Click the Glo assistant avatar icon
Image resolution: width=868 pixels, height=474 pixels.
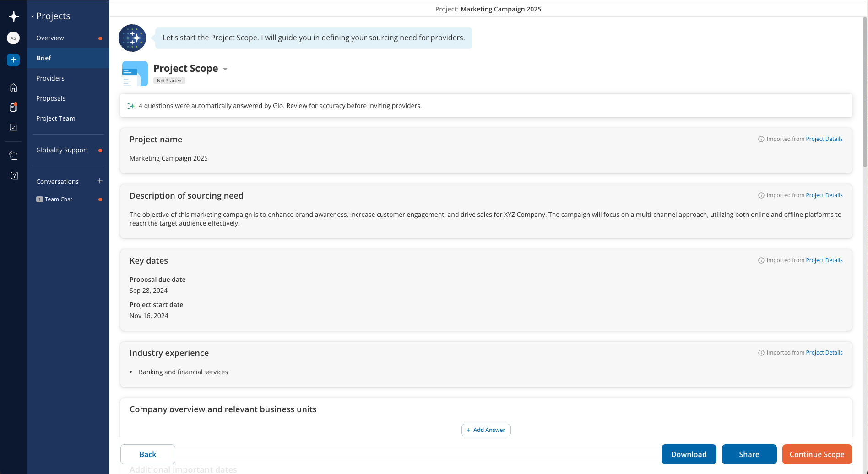132,38
